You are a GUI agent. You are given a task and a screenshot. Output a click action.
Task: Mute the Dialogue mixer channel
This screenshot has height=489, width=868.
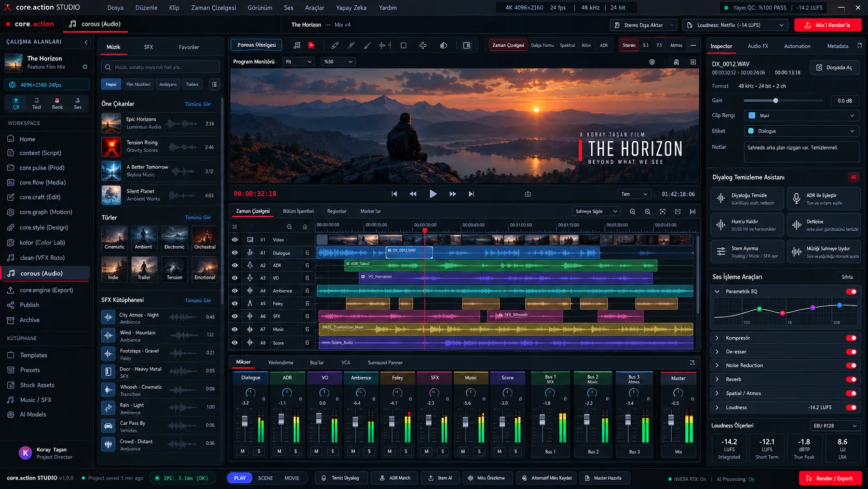[x=242, y=451]
